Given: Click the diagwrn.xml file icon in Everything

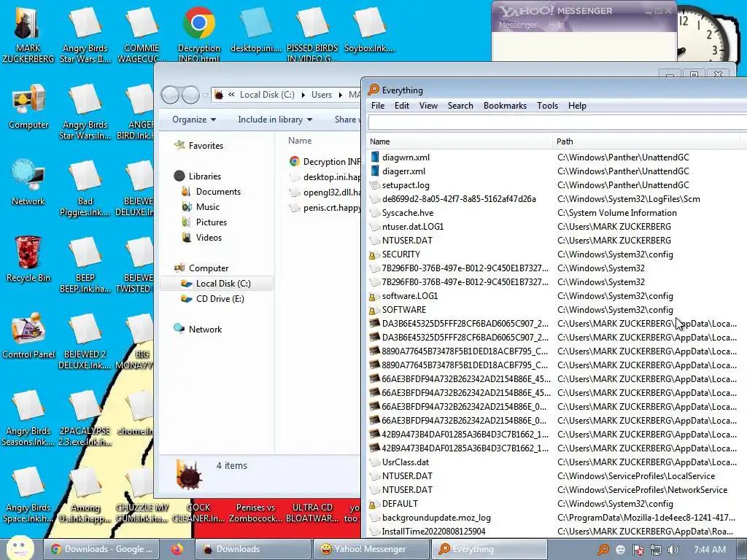Looking at the screenshot, I should click(375, 157).
